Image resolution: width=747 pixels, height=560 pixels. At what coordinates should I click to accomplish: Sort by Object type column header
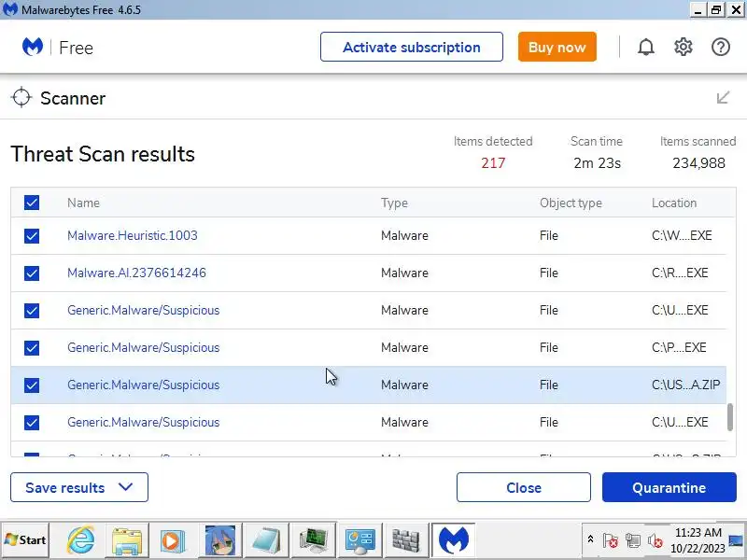pyautogui.click(x=571, y=203)
